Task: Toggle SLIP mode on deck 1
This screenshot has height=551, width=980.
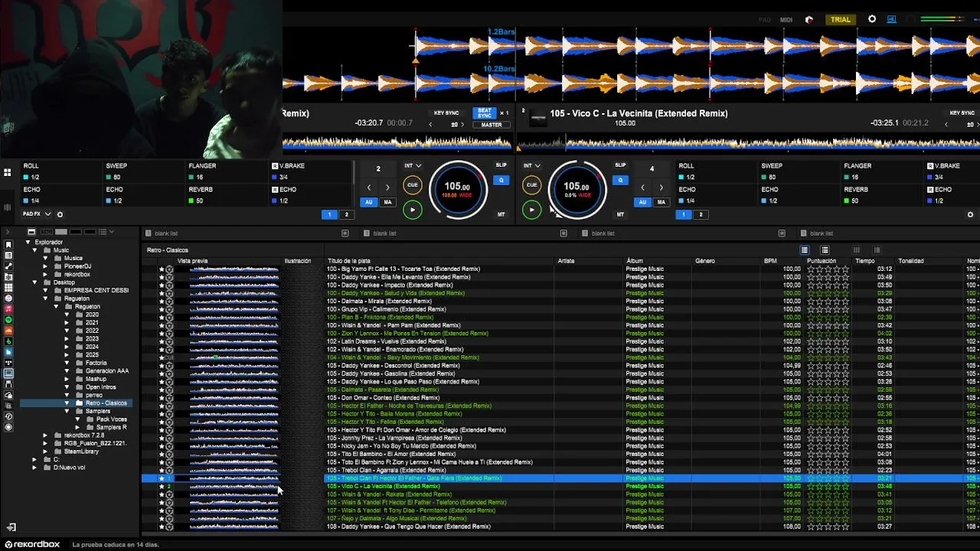Action: (x=501, y=165)
